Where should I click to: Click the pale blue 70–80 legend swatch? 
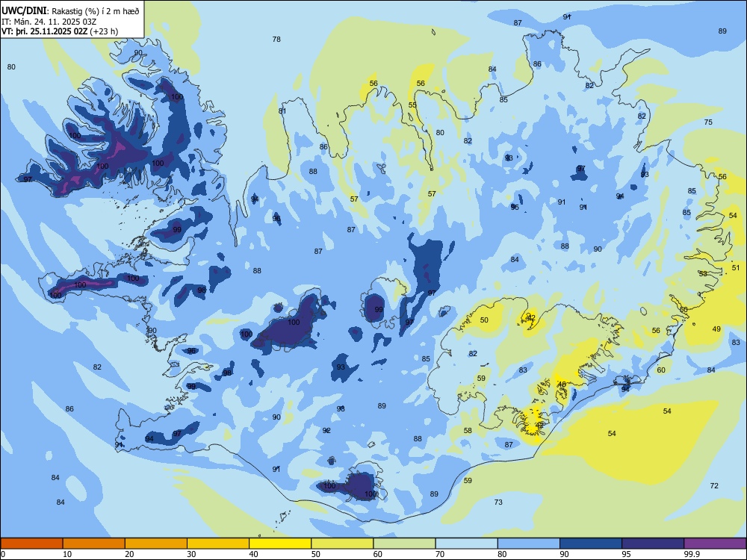466,544
